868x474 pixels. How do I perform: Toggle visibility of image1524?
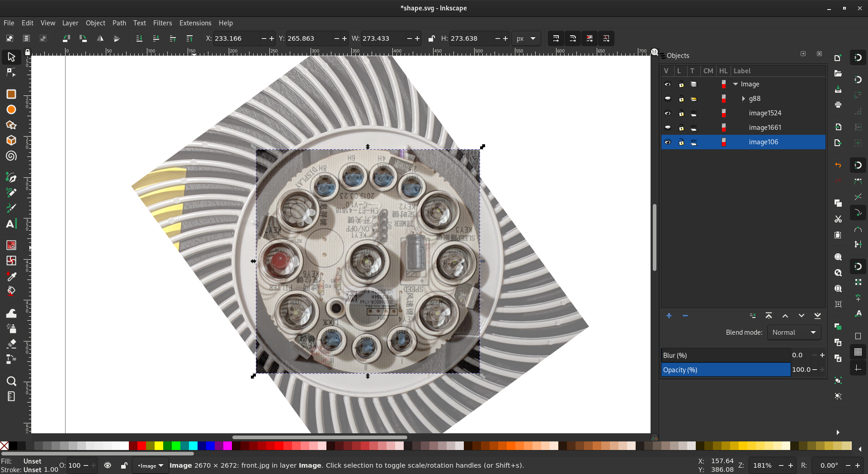(x=667, y=113)
